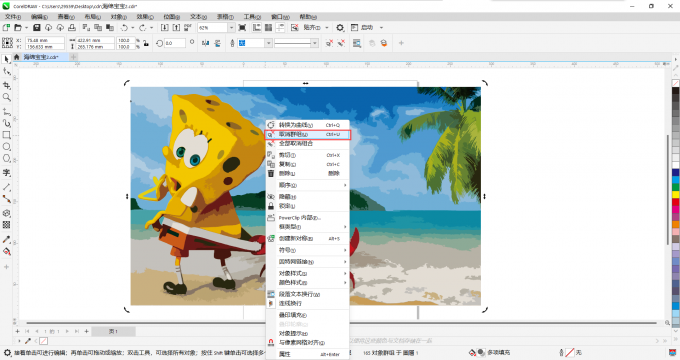
Task: Select the Connector tool
Action: coord(7,199)
